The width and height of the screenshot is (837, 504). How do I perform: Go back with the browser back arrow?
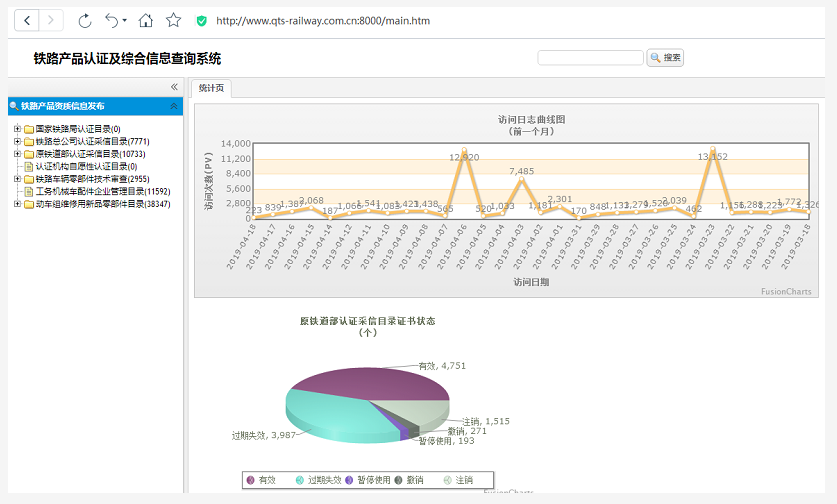point(27,21)
